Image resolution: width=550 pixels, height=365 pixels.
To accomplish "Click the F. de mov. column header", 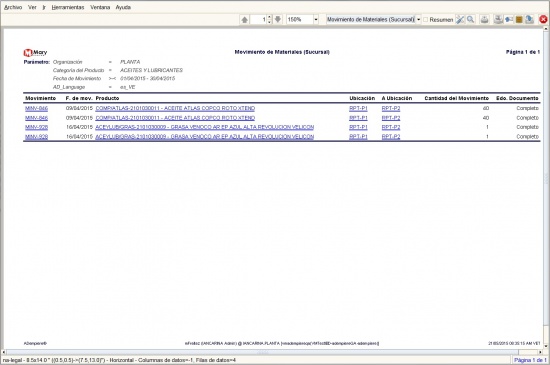I will coord(79,98).
